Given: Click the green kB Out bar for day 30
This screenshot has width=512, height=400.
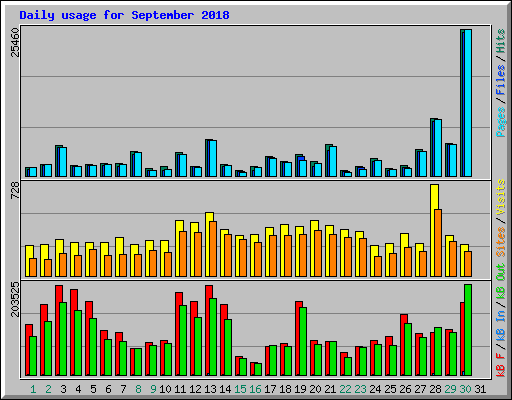Looking at the screenshot, I should coord(468,330).
